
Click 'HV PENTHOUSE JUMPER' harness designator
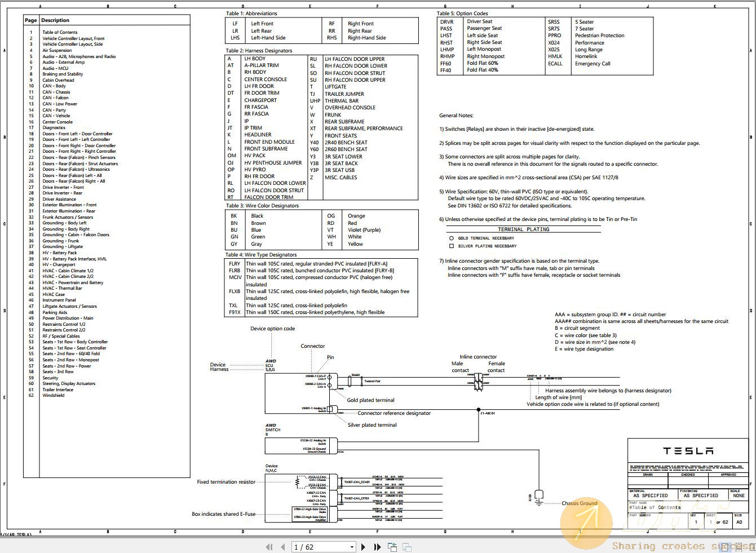tap(273, 163)
